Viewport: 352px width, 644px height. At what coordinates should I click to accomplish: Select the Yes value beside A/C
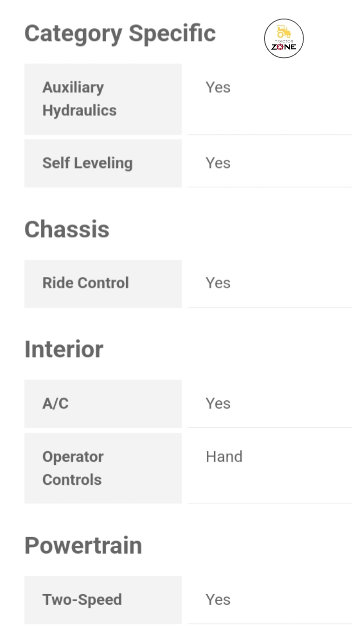click(x=218, y=404)
